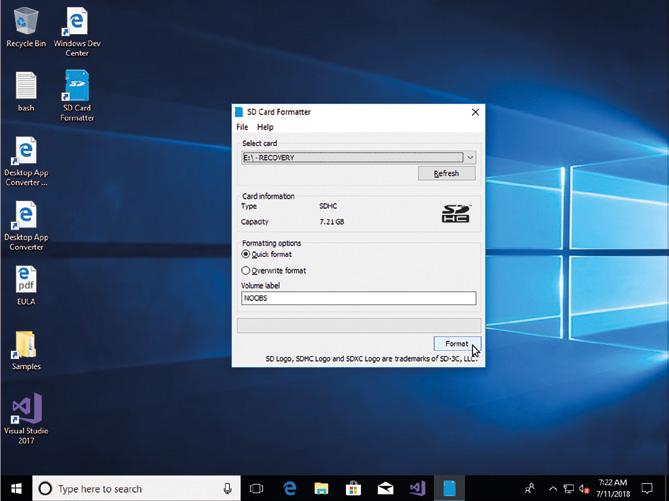Viewport: 669px width, 501px height.
Task: Open the File menu
Action: tap(242, 127)
